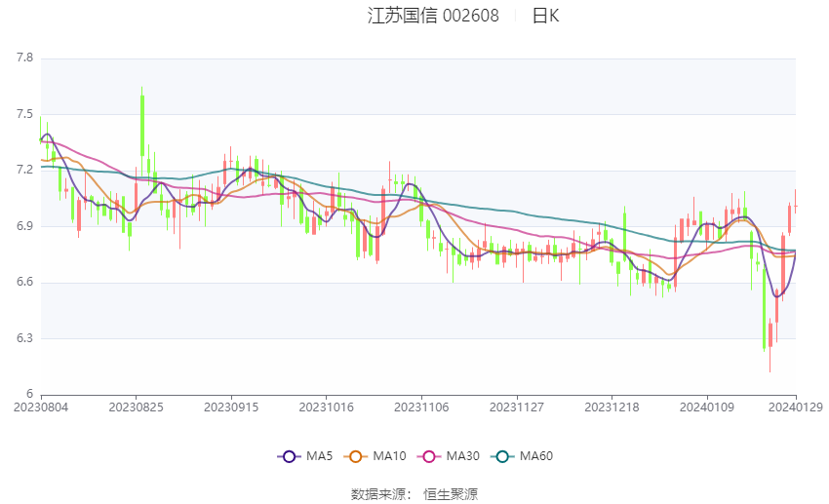Click x-axis date label 20230915
Screen dimensions: 829x504
[231, 407]
